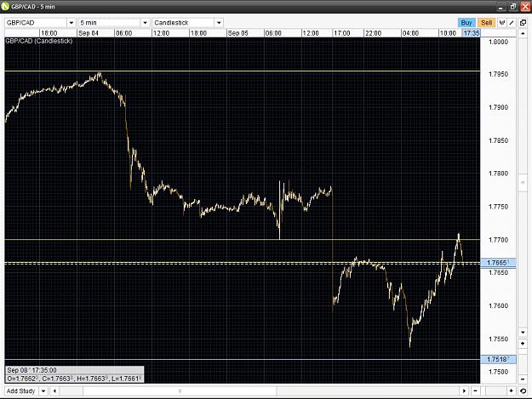Click the 17:00 time axis label
532x399 pixels.
click(x=341, y=33)
